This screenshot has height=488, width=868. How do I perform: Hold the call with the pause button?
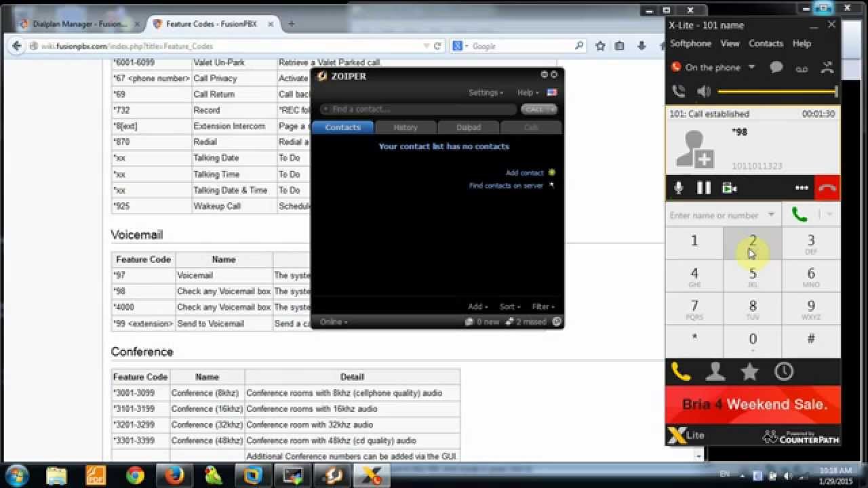point(704,188)
